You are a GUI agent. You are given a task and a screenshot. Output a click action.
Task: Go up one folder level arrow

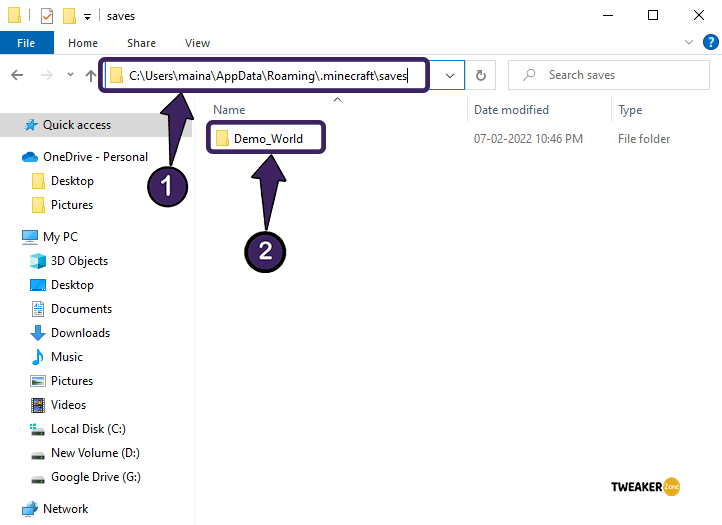tap(91, 76)
